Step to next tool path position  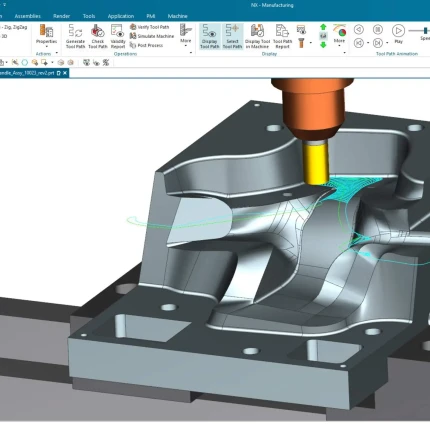click(378, 43)
